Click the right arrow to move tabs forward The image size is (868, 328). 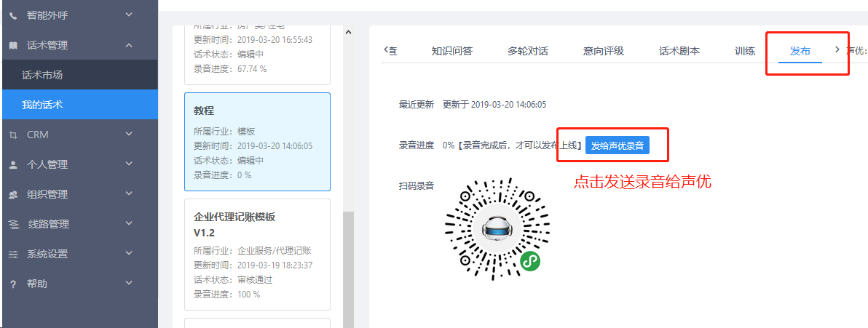(837, 49)
